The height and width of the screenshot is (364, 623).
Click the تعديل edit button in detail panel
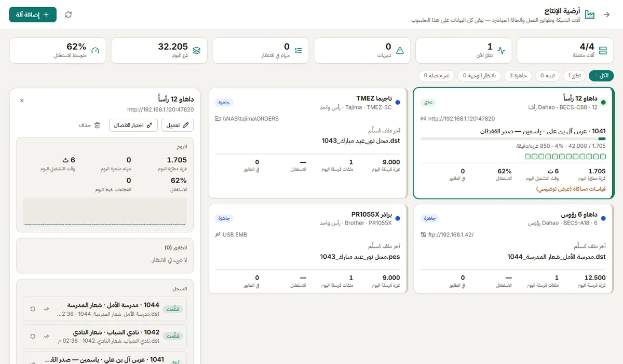[178, 125]
